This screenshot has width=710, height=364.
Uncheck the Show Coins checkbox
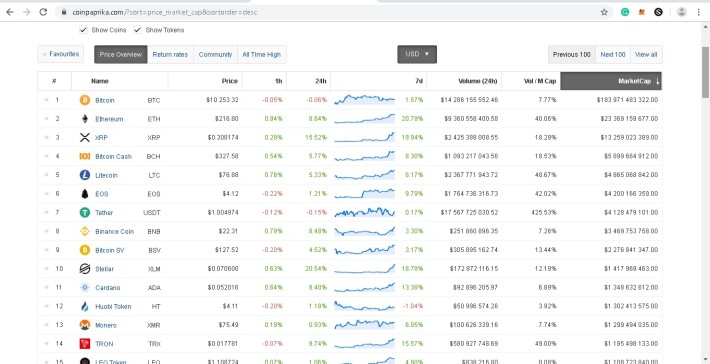[83, 30]
